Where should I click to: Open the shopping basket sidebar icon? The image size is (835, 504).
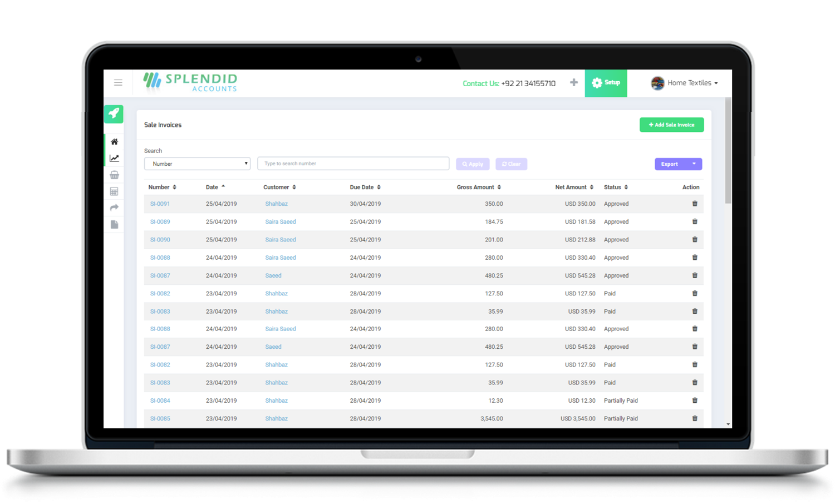(x=114, y=175)
